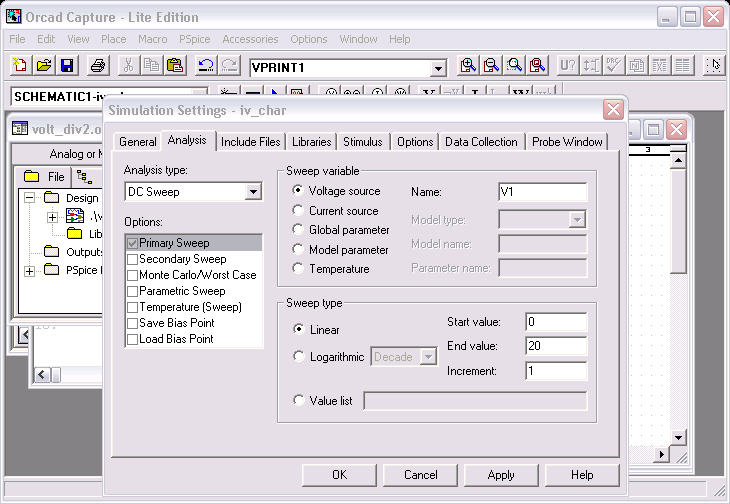Copy selection with the toolbar copy icon
This screenshot has width=730, height=504.
coord(151,66)
